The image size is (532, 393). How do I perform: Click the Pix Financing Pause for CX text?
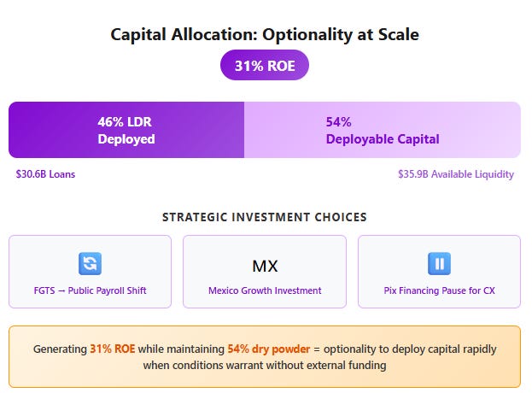click(x=439, y=290)
